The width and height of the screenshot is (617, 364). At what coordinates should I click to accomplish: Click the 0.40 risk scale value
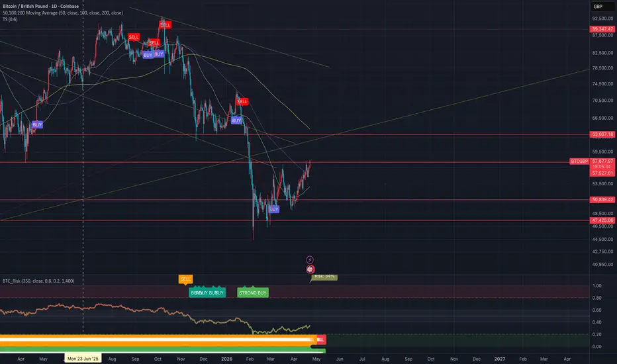click(597, 322)
